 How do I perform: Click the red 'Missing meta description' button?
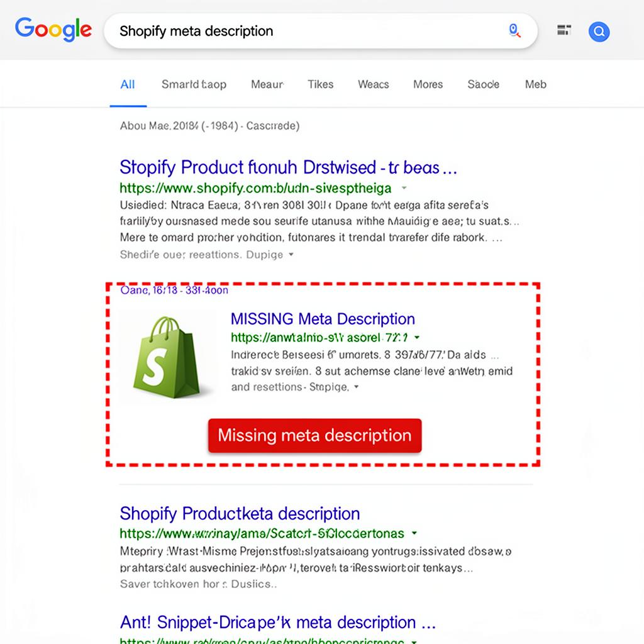point(314,436)
